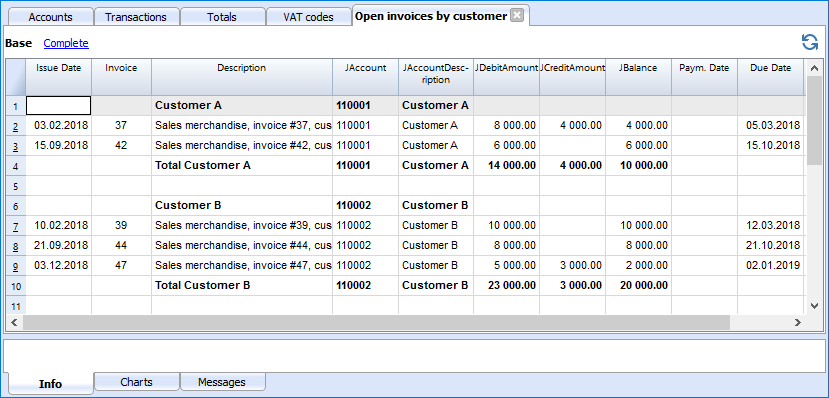The image size is (829, 398).
Task: Click invoice number 44 cell
Action: click(121, 245)
